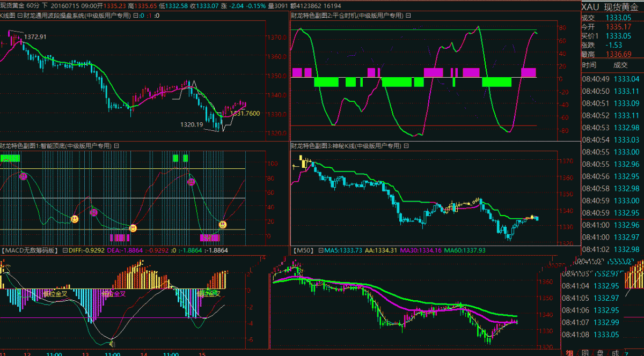644x356 pixels.
Task: Select the 08:40:49 trade tick row
Action: click(x=612, y=79)
